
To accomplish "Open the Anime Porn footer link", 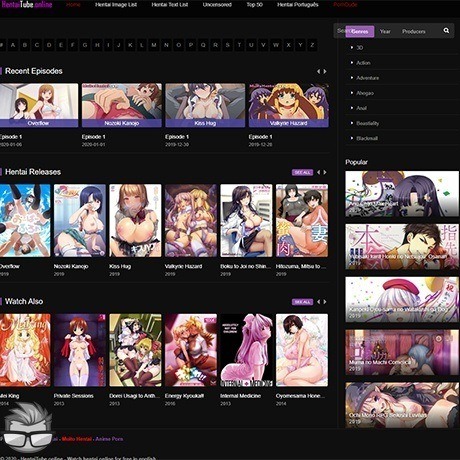I will click(109, 439).
